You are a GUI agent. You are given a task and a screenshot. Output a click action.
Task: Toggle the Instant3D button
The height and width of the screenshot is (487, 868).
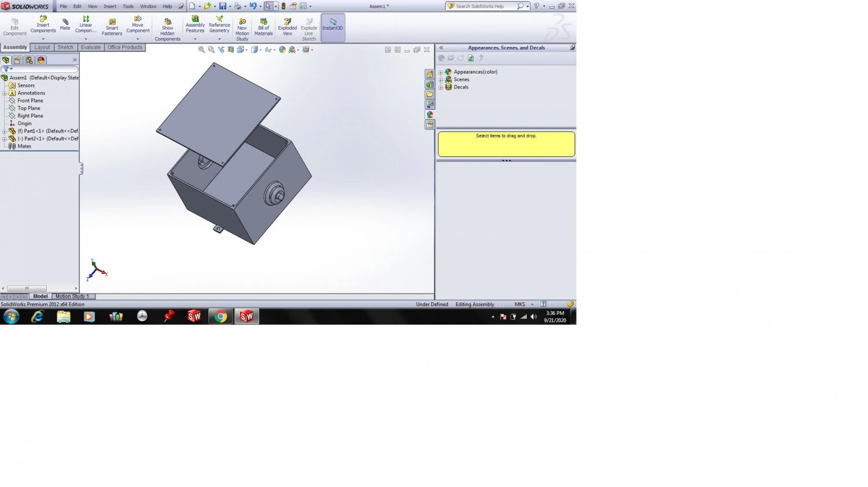tap(333, 27)
